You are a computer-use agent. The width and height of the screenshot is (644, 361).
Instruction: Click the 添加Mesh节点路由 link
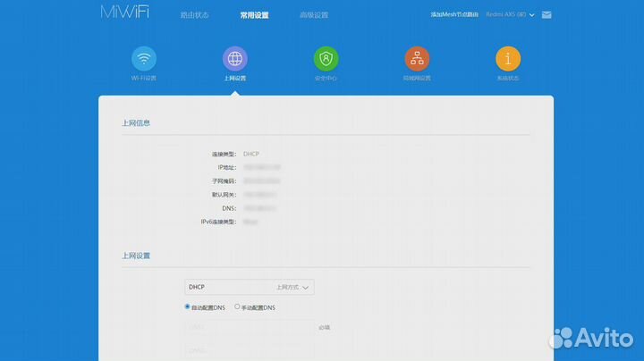point(454,15)
